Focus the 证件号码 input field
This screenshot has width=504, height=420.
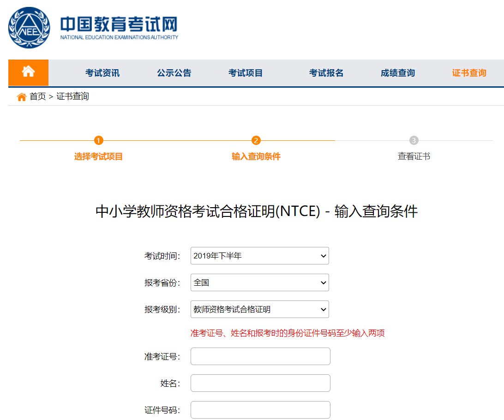click(x=260, y=410)
